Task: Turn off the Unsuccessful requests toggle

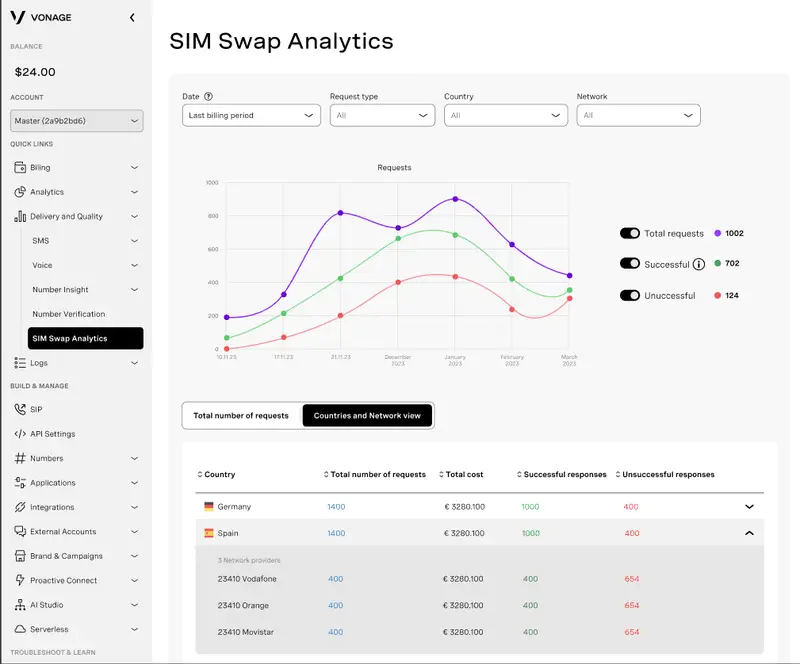Action: [x=629, y=295]
